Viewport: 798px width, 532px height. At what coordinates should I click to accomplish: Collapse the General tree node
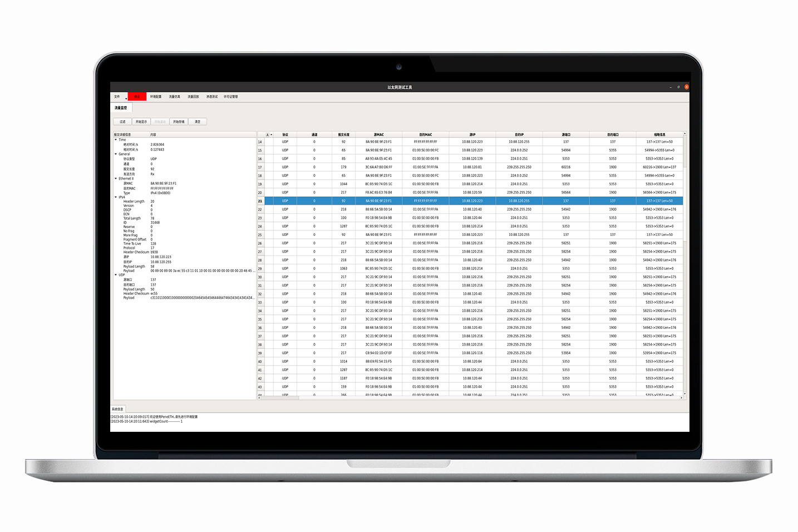click(116, 154)
